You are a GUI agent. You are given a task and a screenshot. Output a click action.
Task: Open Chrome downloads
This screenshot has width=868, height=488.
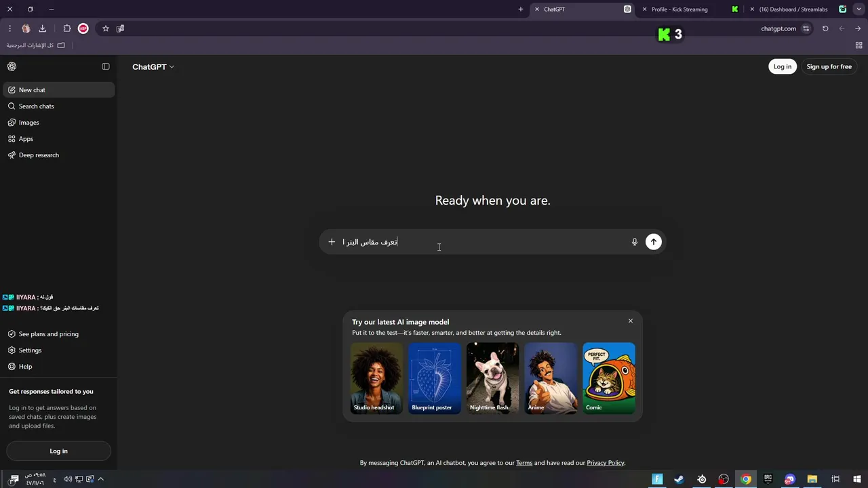coord(42,28)
